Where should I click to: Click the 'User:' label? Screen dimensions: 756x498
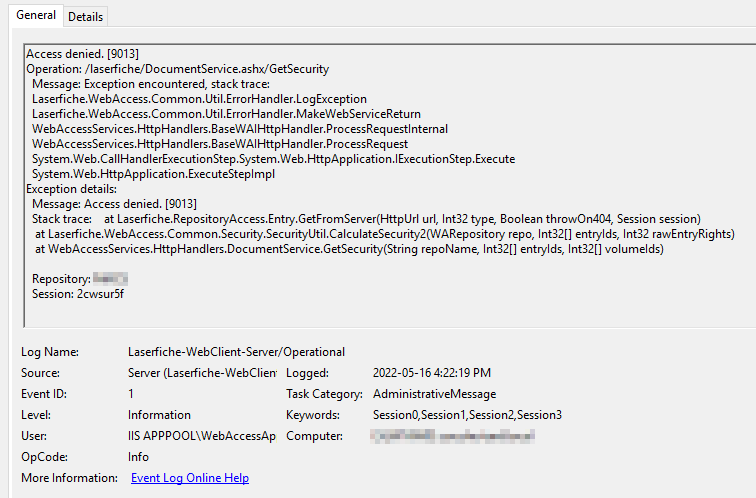(34, 436)
